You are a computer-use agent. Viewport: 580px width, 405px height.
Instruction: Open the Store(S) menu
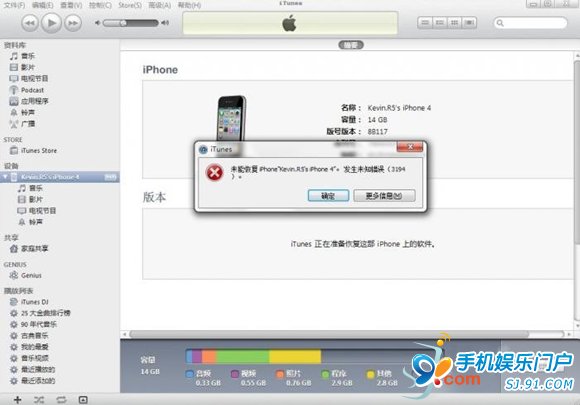pos(130,5)
